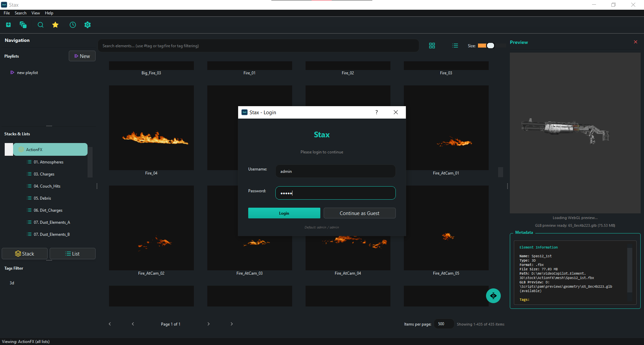Click Continue as Guest button
The width and height of the screenshot is (644, 345).
(x=360, y=213)
